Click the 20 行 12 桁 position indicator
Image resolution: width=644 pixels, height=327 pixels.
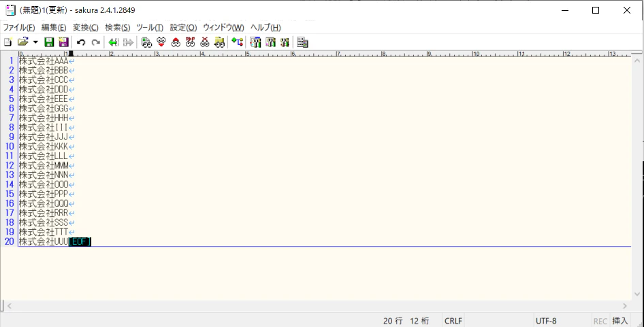tap(406, 321)
